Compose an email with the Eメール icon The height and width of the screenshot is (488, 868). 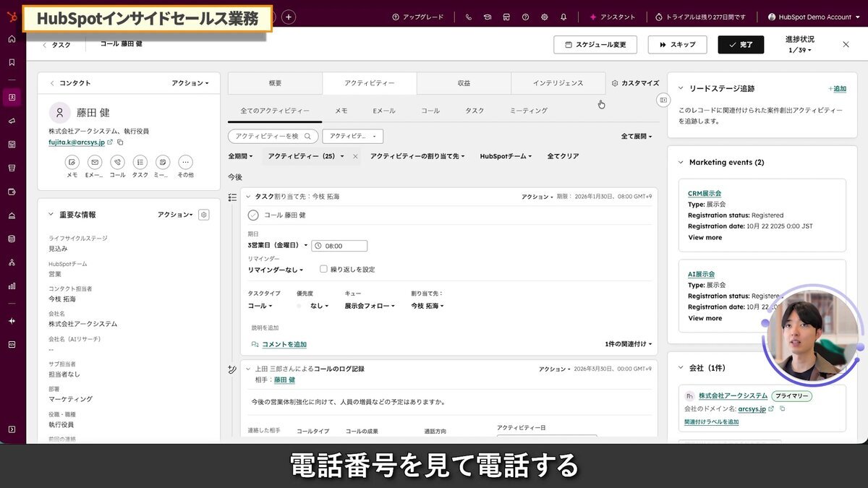94,163
